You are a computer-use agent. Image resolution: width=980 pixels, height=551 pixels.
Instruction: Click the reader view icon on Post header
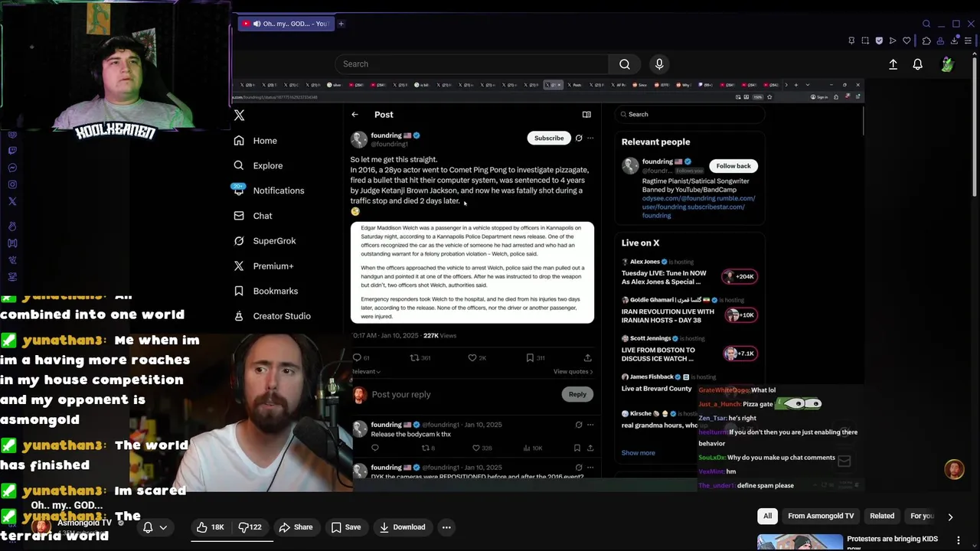pos(586,115)
